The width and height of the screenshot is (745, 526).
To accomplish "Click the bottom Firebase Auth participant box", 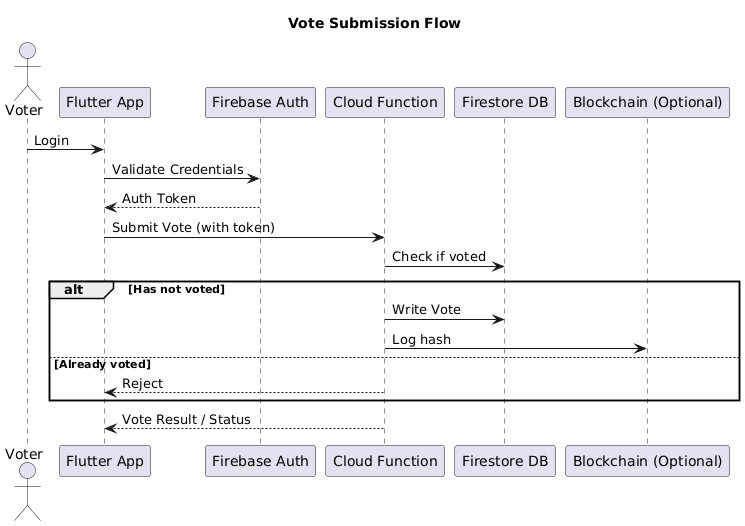I will [260, 461].
